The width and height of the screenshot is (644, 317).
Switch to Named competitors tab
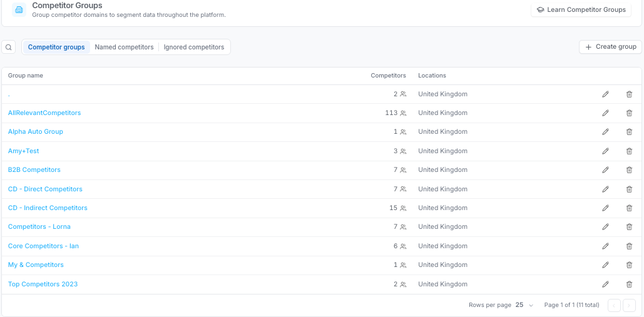tap(124, 47)
